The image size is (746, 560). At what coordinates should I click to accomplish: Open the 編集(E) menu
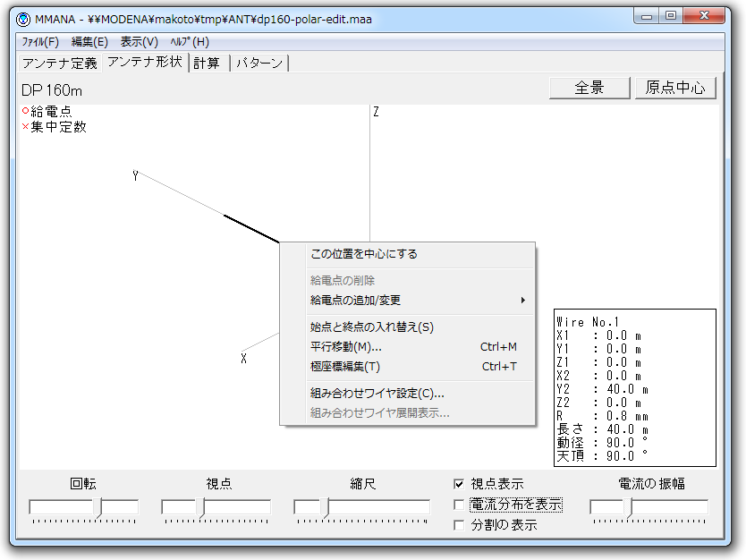click(x=89, y=42)
